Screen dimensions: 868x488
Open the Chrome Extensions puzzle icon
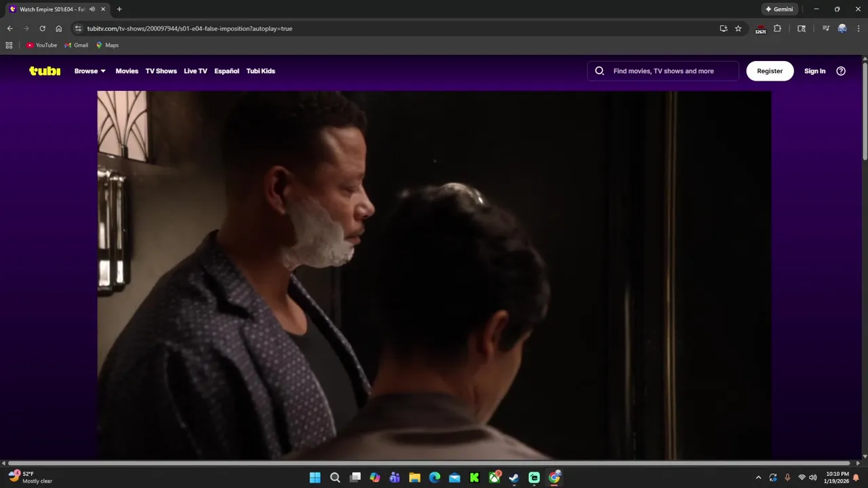(777, 28)
